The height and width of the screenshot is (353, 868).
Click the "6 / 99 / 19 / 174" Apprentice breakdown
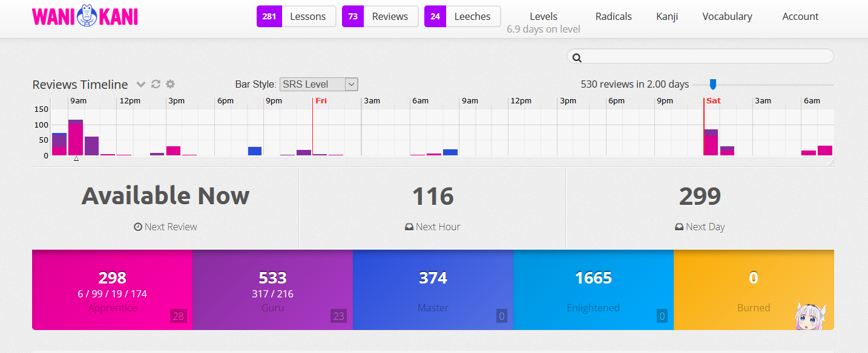(112, 294)
